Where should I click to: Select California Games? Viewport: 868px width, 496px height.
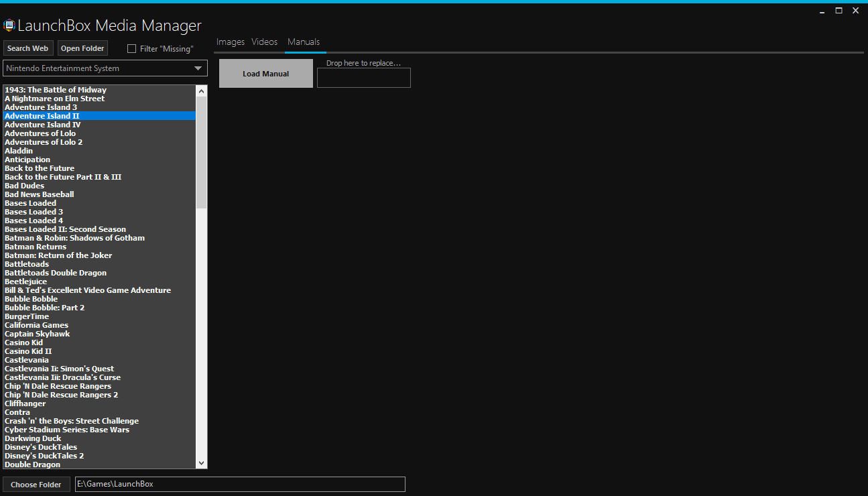tap(99, 325)
